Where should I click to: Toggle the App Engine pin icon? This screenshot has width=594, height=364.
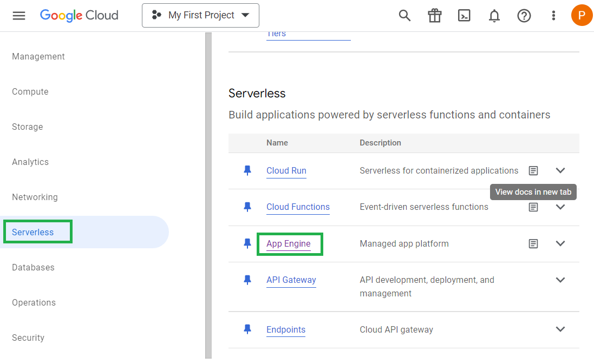coord(247,244)
